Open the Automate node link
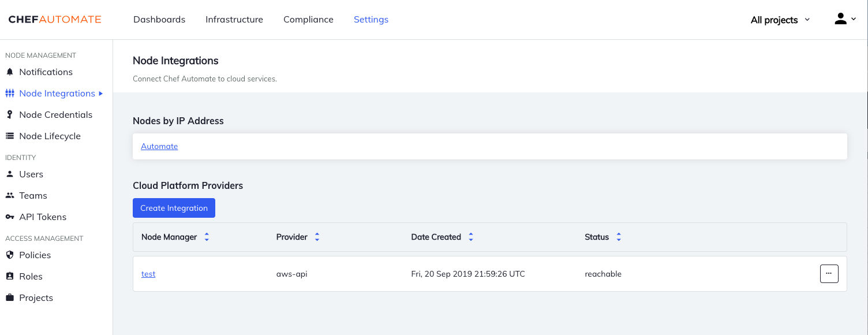 (x=159, y=146)
